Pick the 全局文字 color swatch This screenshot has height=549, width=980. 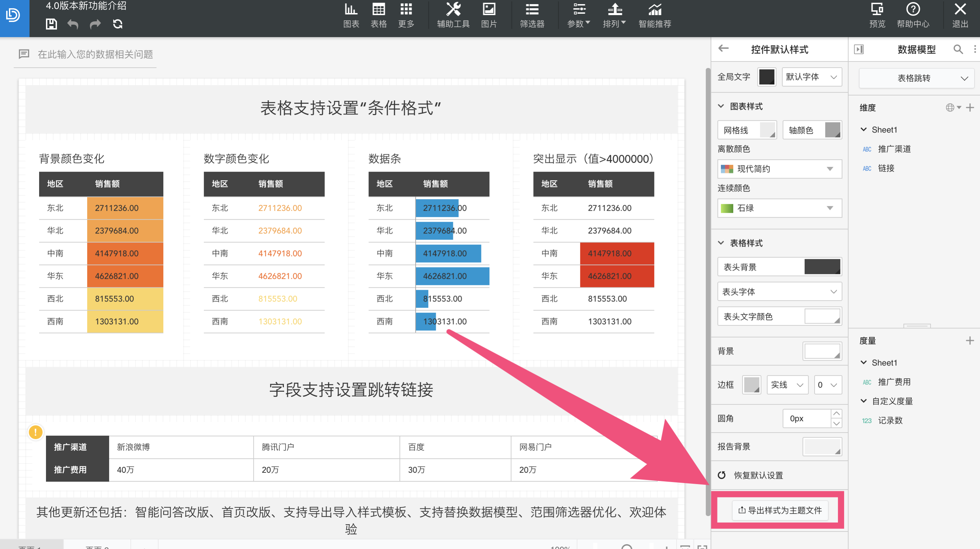pos(766,77)
